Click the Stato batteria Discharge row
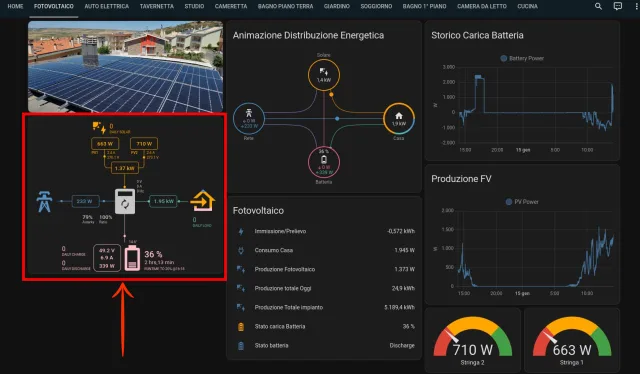Image resolution: width=640 pixels, height=374 pixels. tap(324, 345)
